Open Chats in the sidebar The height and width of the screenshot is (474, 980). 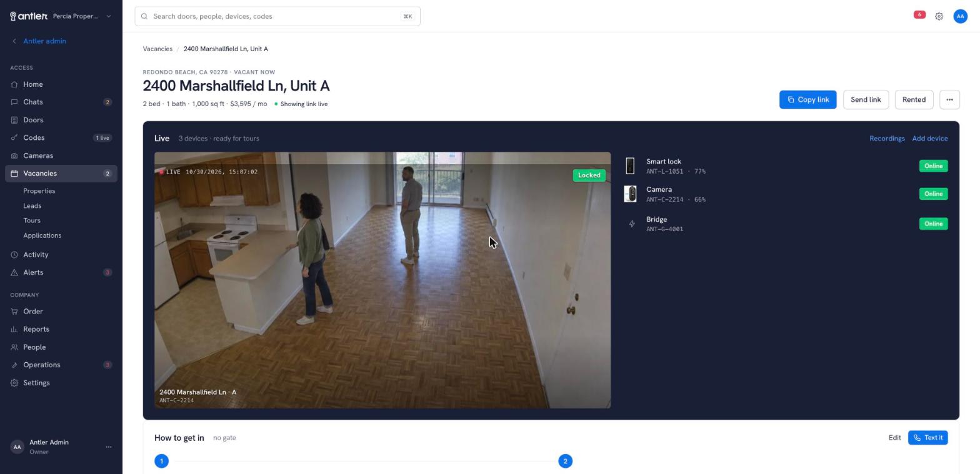pos(61,102)
